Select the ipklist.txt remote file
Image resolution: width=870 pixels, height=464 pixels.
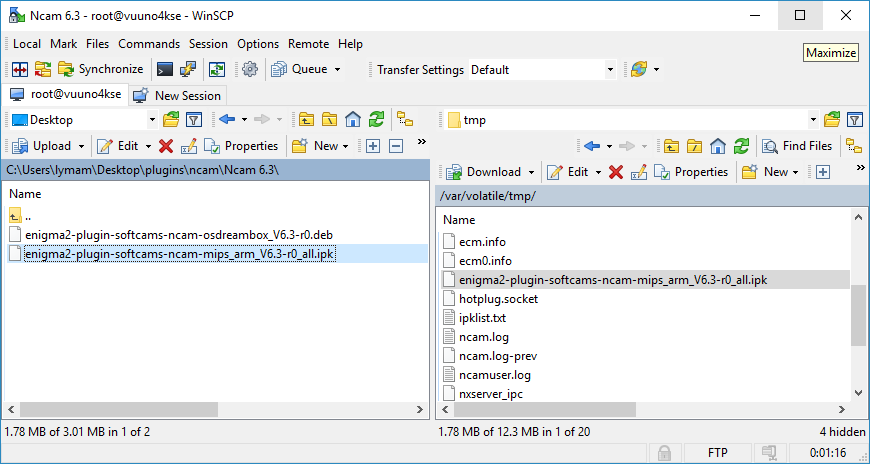[482, 318]
